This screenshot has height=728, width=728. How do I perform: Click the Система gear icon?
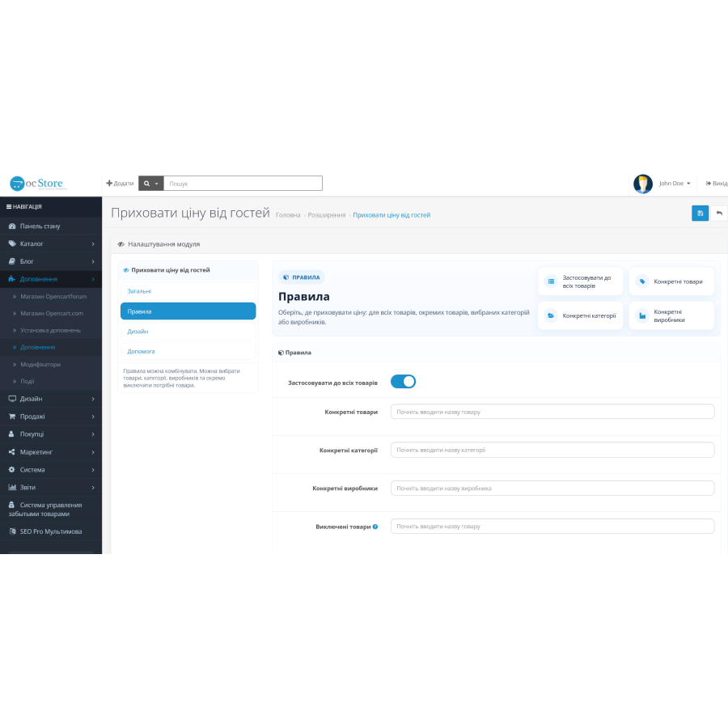pos(11,469)
